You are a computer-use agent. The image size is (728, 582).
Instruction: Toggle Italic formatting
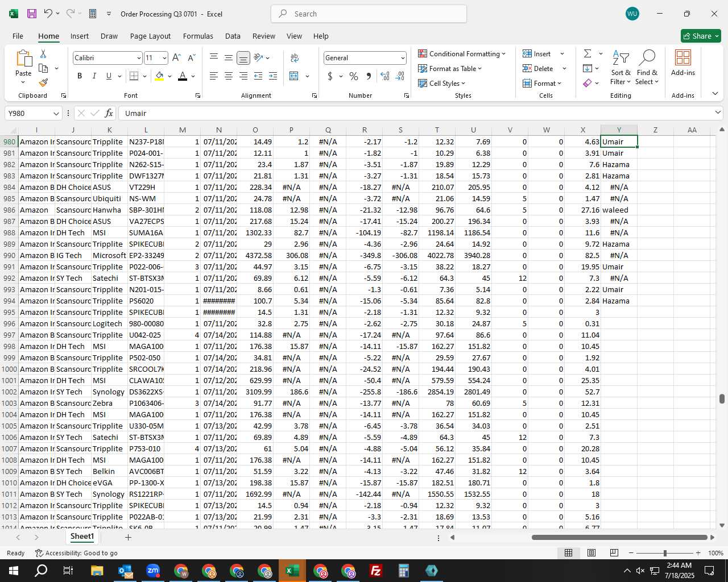[x=94, y=76]
